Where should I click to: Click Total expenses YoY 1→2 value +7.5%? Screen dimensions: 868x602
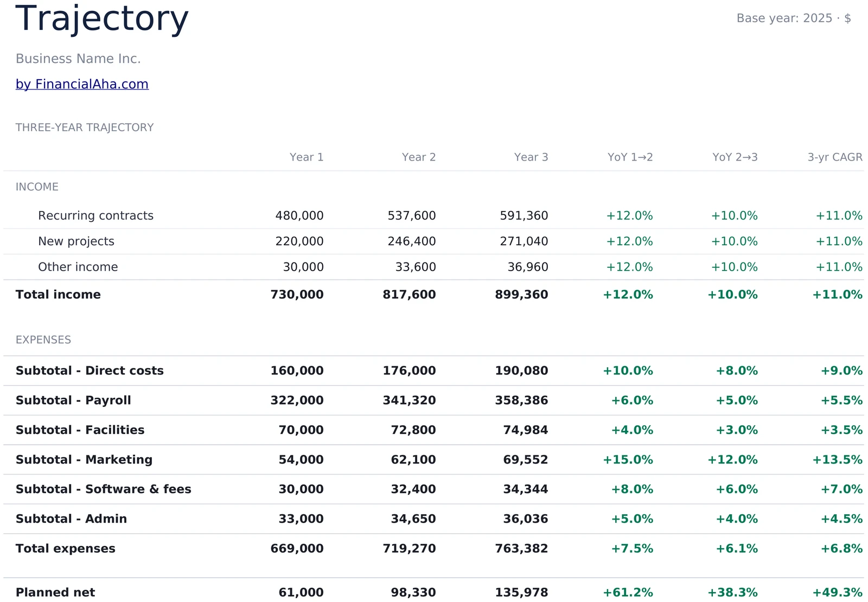coord(632,548)
